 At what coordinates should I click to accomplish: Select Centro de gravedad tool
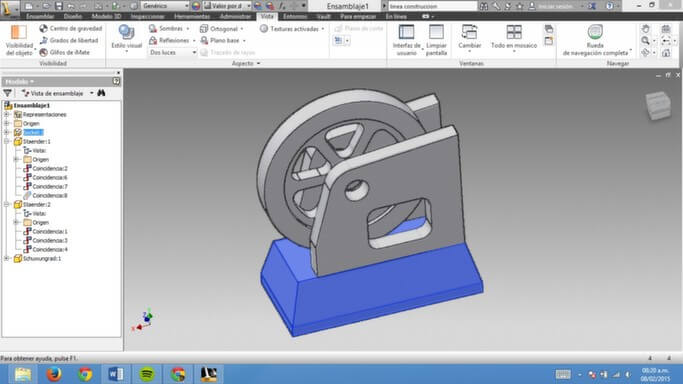pos(71,28)
